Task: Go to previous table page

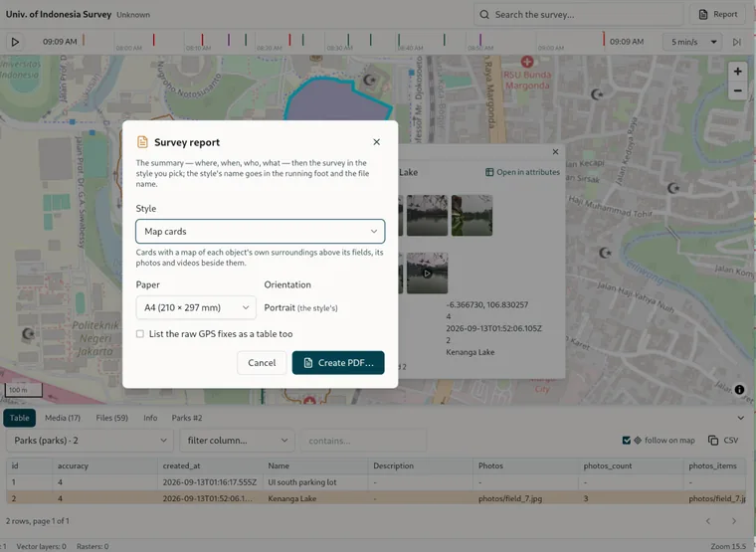Action: 708,520
